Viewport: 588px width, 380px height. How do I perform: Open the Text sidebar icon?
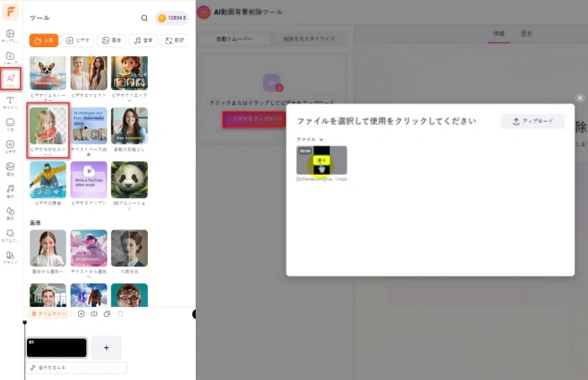10,103
